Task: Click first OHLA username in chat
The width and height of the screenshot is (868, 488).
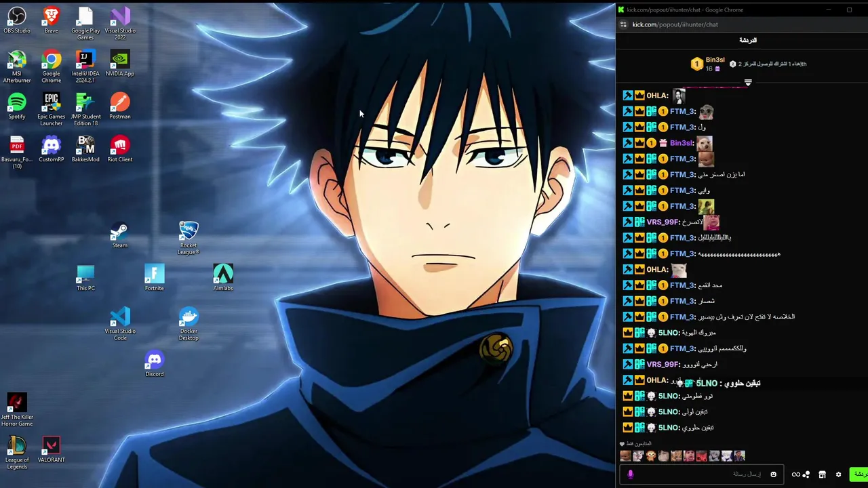Action: [657, 96]
